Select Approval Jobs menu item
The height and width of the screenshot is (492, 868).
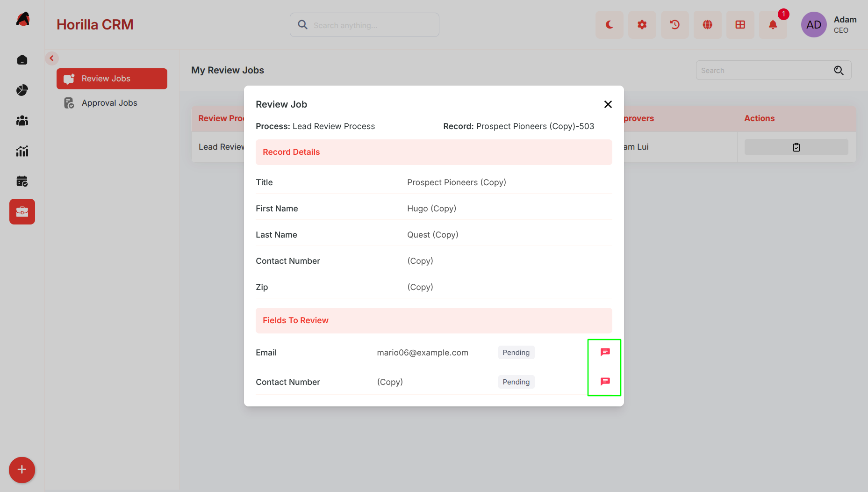pyautogui.click(x=112, y=103)
